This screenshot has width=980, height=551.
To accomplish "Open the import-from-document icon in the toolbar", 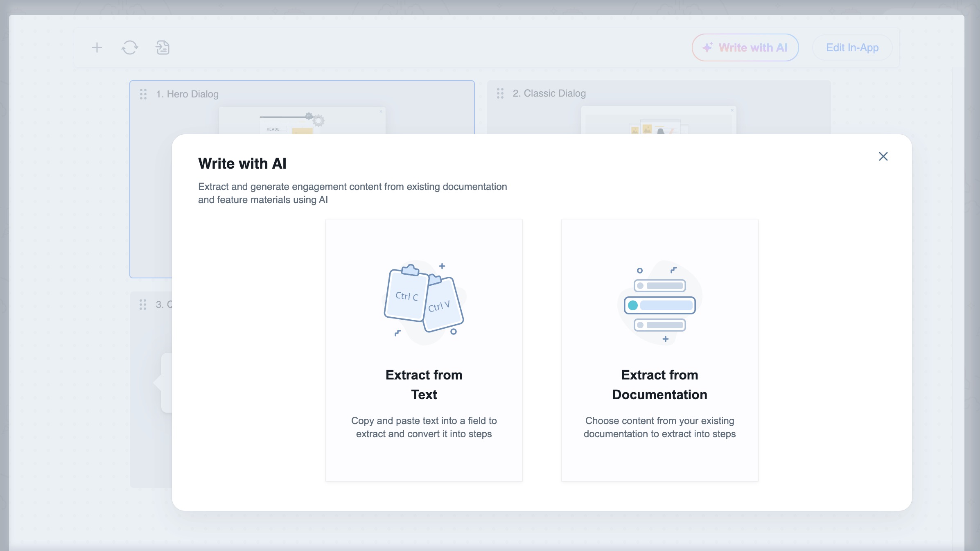I will pyautogui.click(x=162, y=47).
